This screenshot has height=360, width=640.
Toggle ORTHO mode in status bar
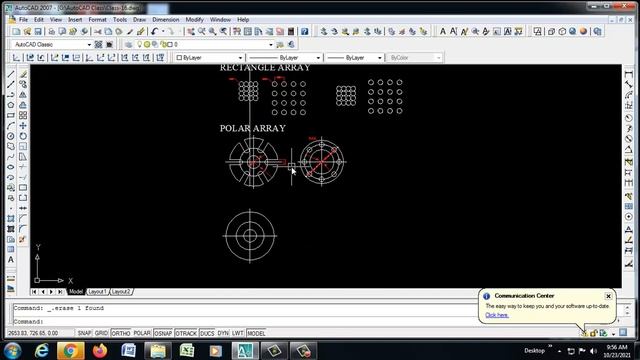click(121, 333)
